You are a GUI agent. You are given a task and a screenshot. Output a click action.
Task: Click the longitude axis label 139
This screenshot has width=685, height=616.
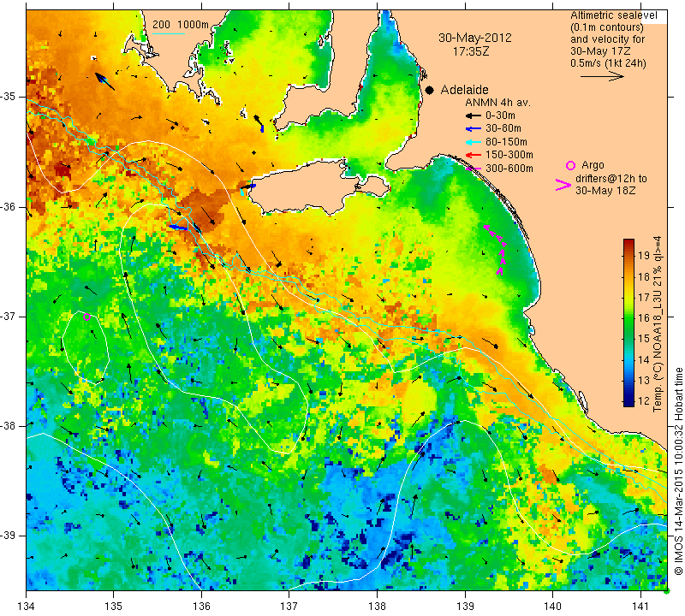point(465,607)
